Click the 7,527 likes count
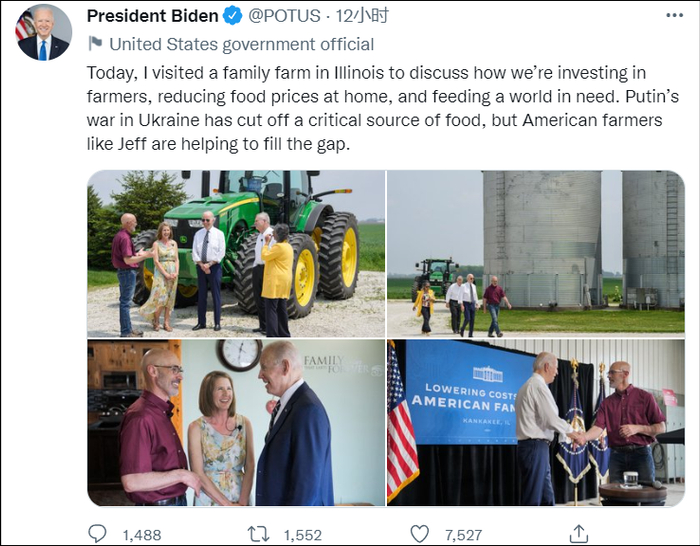This screenshot has width=700, height=546. 463,535
